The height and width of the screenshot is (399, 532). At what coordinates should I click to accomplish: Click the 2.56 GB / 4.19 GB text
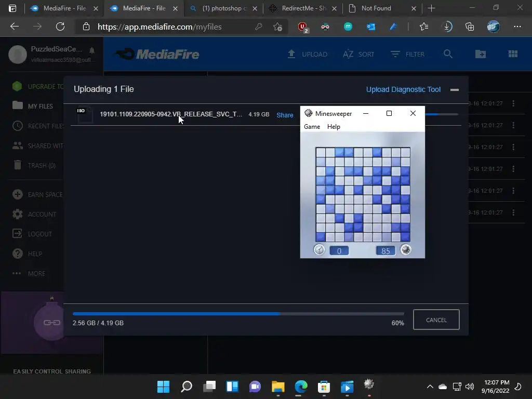tap(98, 323)
